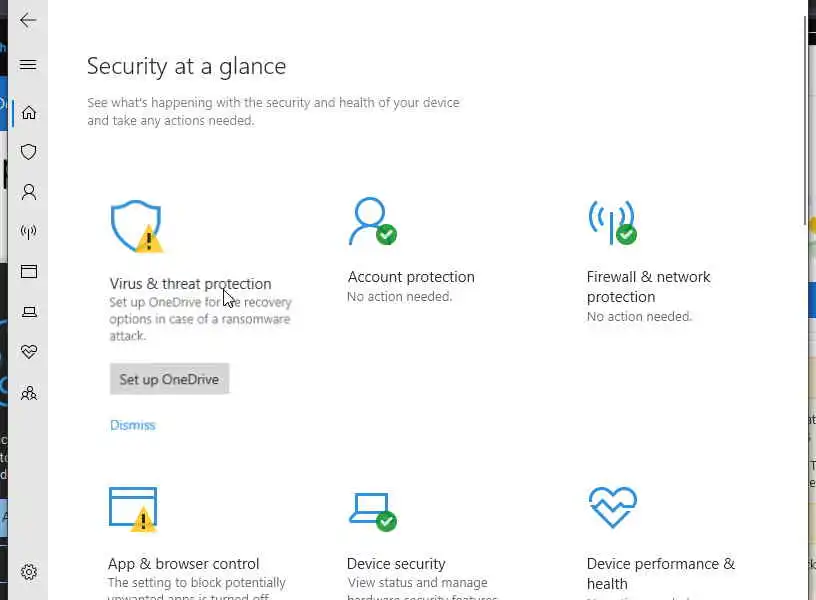Open Account protection person icon in sidebar
Viewport: 816px width, 600px height.
[29, 192]
